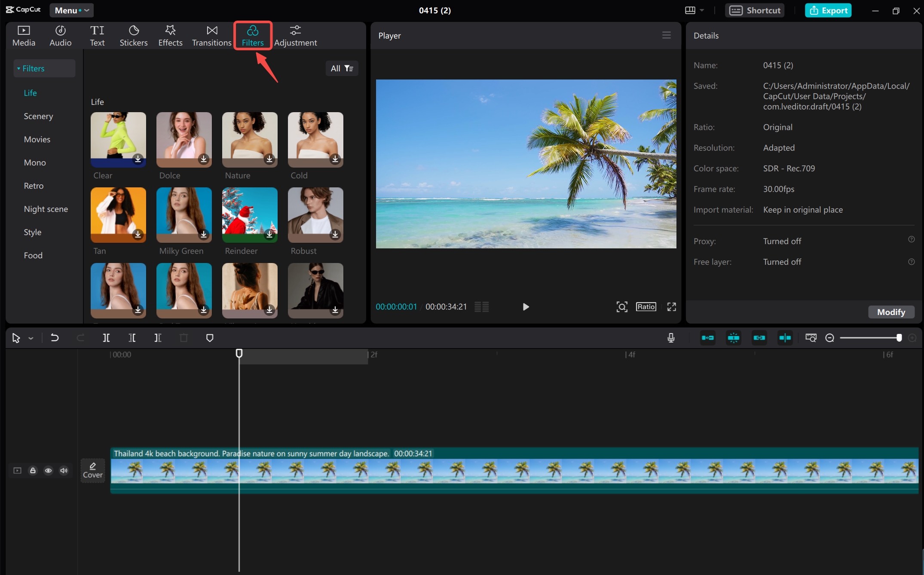Expand the Player panel menu

666,35
